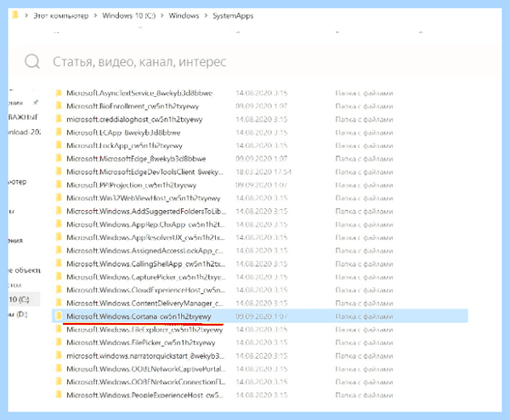Screen dimensions: 510x420
Task: Click folder icon of CapturePicker row
Action: (x=59, y=277)
